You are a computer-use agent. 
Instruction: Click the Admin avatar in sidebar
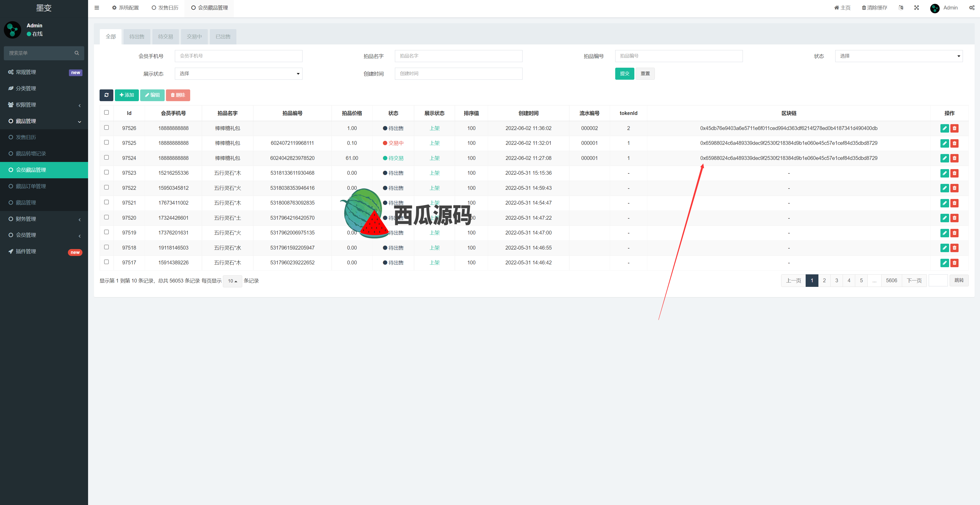click(x=13, y=30)
